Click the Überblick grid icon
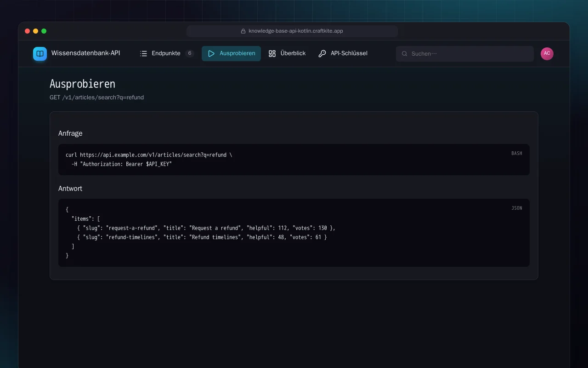The image size is (588, 368). pos(272,53)
